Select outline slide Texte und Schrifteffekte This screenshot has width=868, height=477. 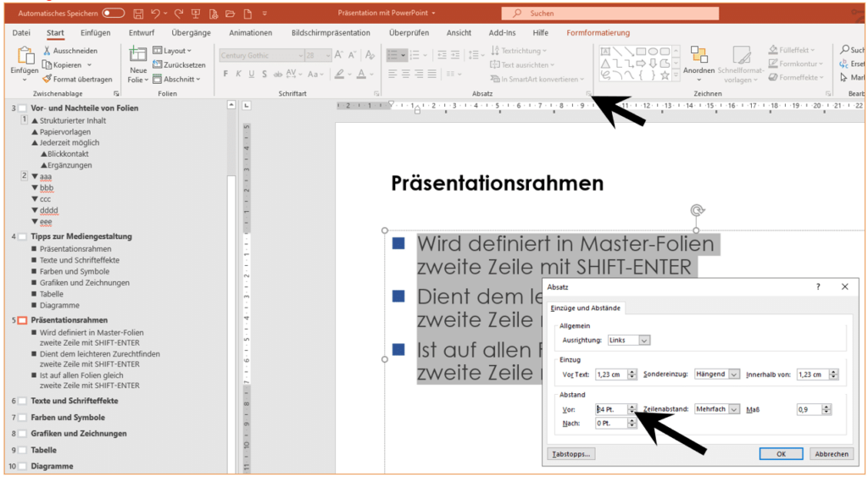click(x=75, y=401)
